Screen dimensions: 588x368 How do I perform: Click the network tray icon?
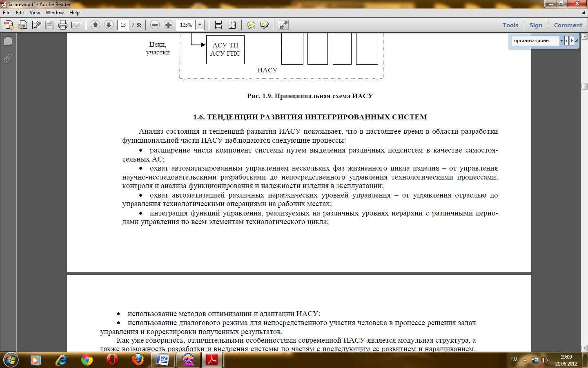535,360
